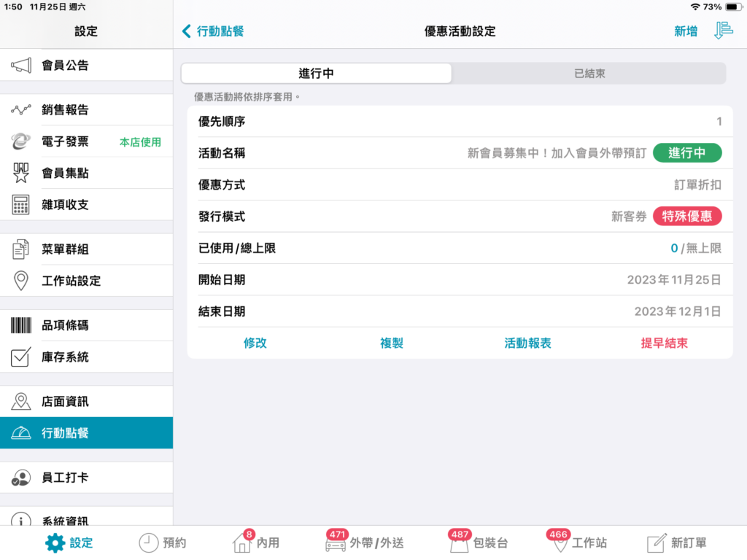747x560 pixels.
Task: Select the 工作站設定 sidebar label
Action: pos(71,281)
